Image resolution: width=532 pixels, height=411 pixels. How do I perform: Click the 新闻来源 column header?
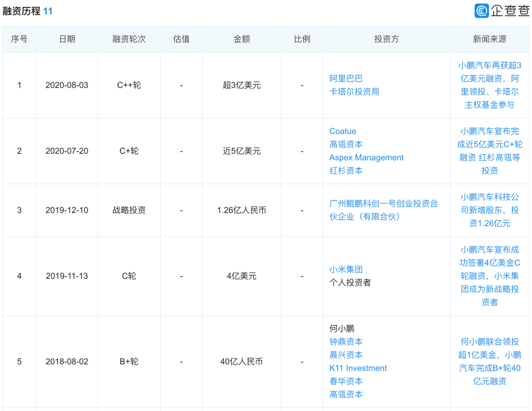tap(490, 39)
